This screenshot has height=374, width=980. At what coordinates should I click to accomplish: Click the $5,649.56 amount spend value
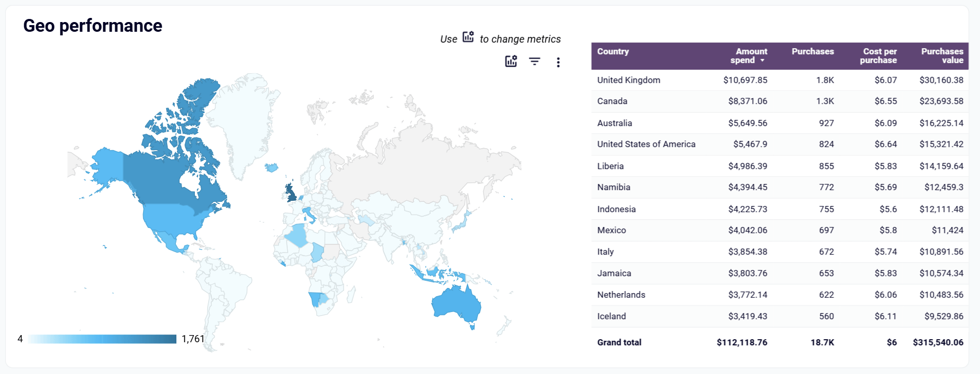748,123
